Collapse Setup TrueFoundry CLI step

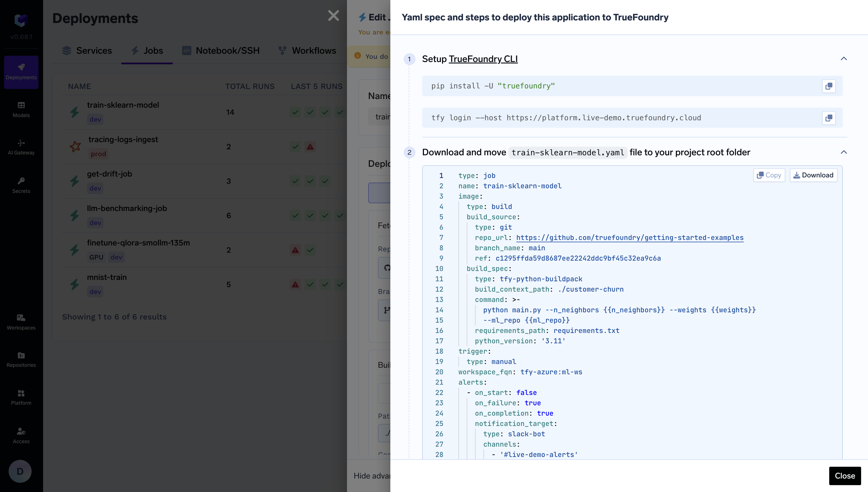click(x=843, y=59)
